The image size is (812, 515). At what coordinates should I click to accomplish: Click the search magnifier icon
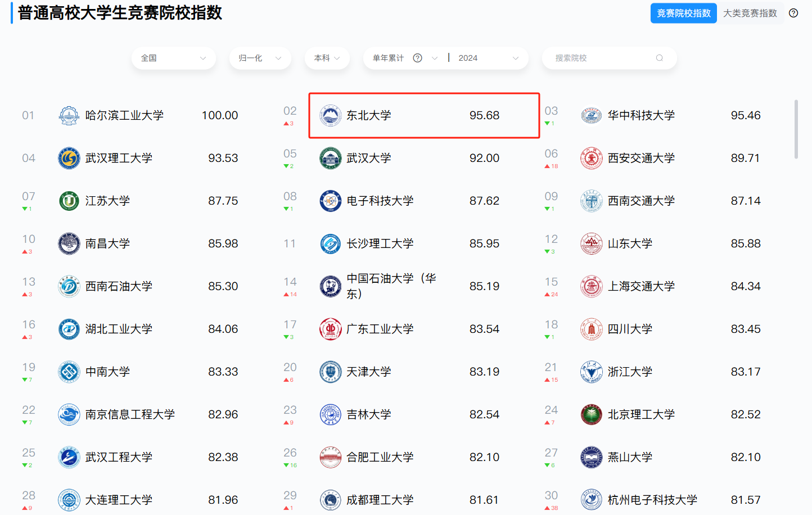tap(660, 58)
